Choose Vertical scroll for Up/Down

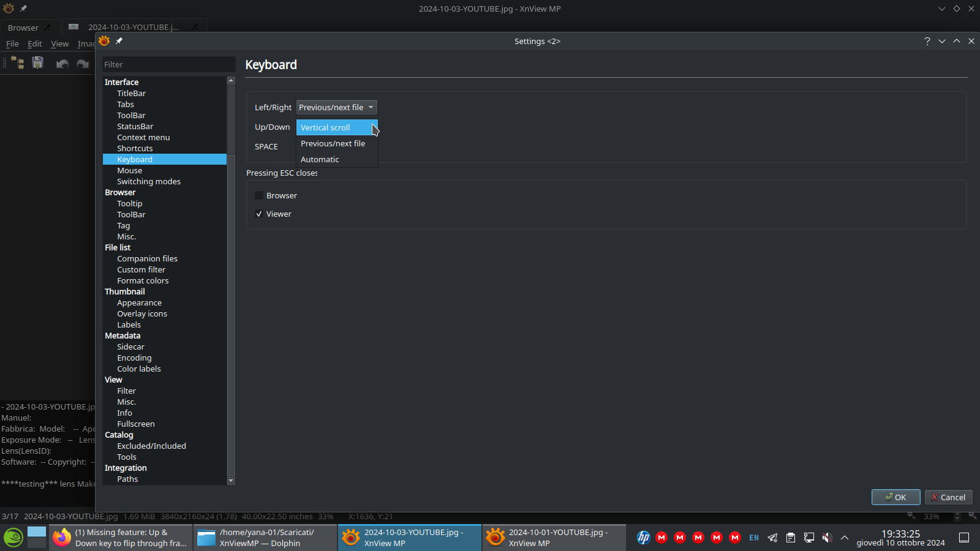click(x=337, y=127)
